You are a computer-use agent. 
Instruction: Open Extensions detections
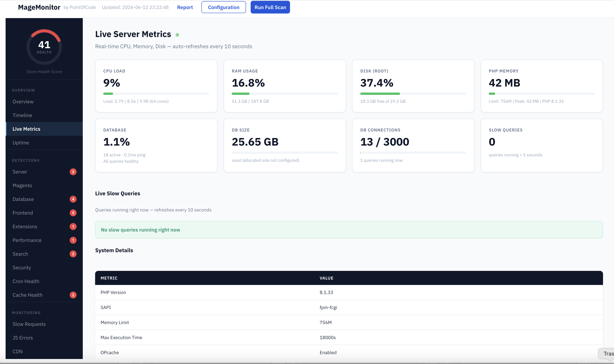tap(44, 227)
